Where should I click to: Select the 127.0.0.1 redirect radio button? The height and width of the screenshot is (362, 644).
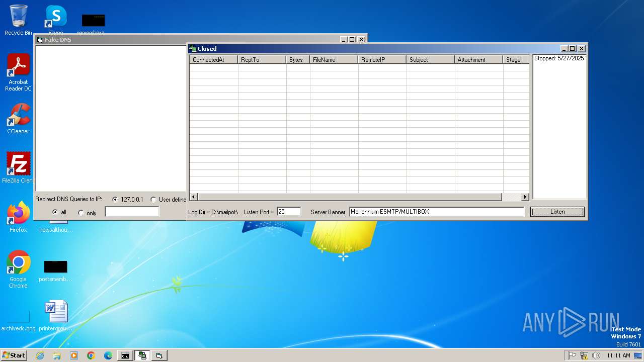[115, 200]
